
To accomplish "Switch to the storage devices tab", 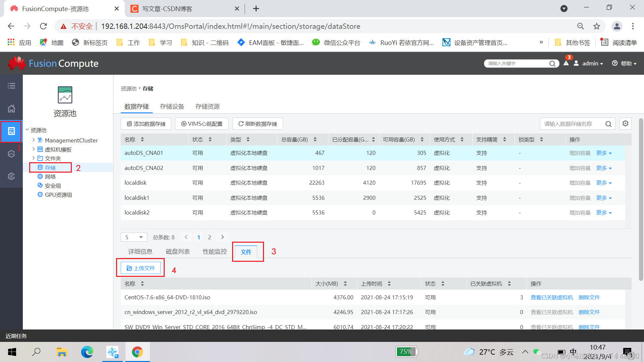I will [x=172, y=107].
